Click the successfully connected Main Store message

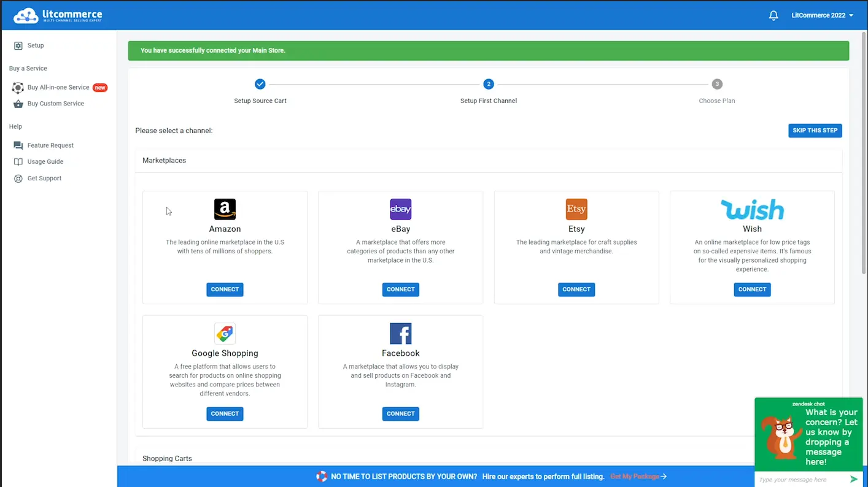click(x=213, y=50)
